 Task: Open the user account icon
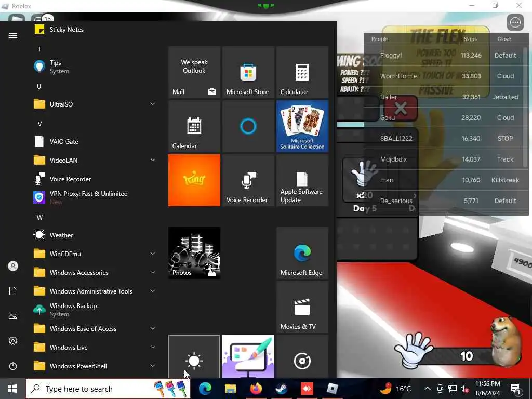pos(13,266)
